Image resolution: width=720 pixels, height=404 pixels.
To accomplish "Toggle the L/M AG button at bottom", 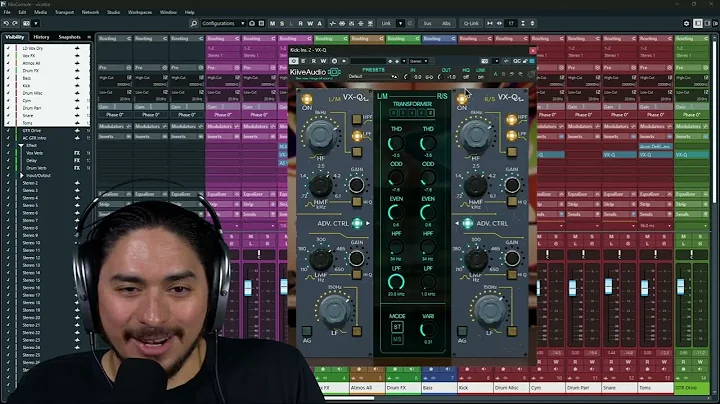I will click(x=307, y=331).
